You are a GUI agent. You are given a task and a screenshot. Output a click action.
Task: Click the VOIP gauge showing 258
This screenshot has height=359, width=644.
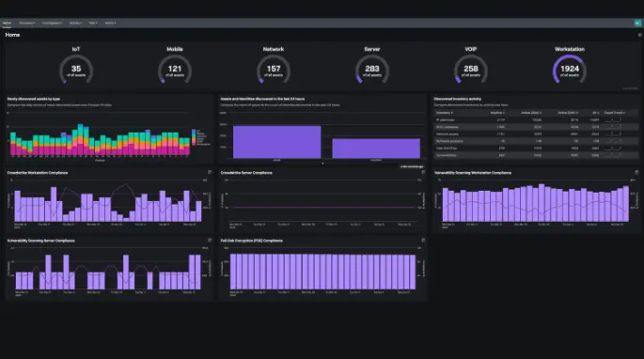[471, 69]
